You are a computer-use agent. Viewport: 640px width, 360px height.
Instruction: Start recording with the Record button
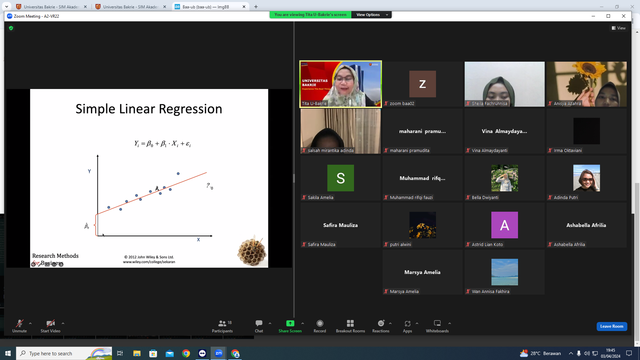pyautogui.click(x=320, y=326)
